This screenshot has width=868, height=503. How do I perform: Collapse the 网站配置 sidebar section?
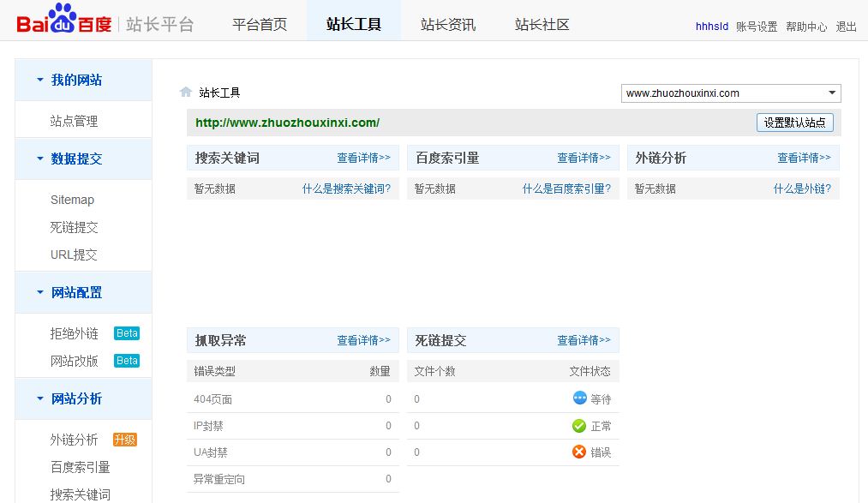(x=40, y=292)
